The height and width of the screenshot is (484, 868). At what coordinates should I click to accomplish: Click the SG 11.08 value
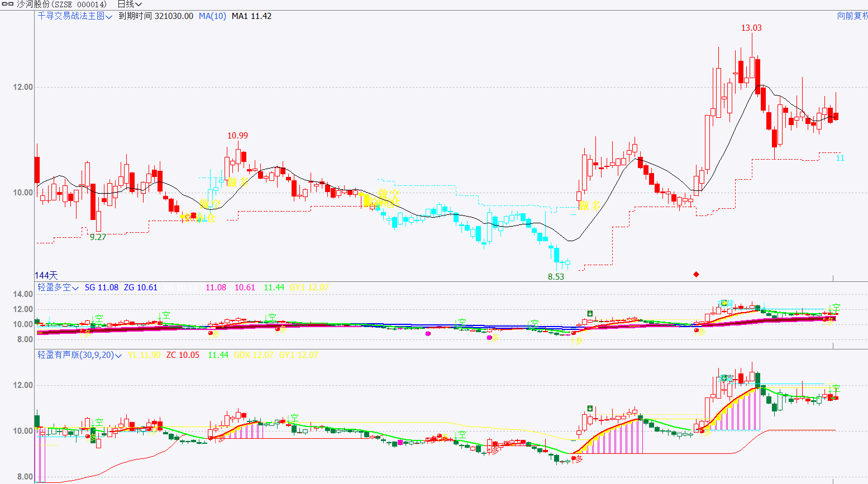click(102, 287)
